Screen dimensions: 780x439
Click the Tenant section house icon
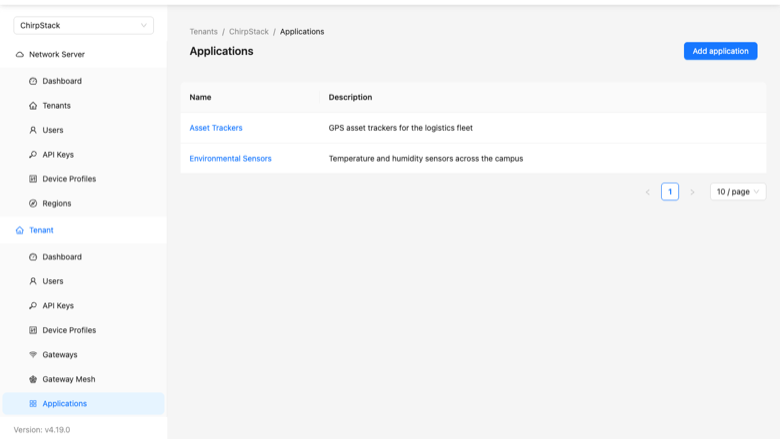tap(19, 230)
